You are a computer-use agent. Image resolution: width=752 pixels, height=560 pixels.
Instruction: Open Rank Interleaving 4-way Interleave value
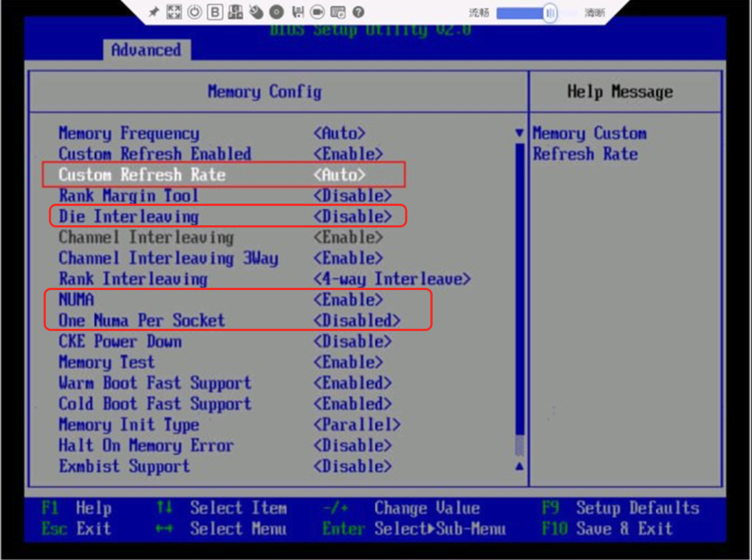tap(392, 279)
